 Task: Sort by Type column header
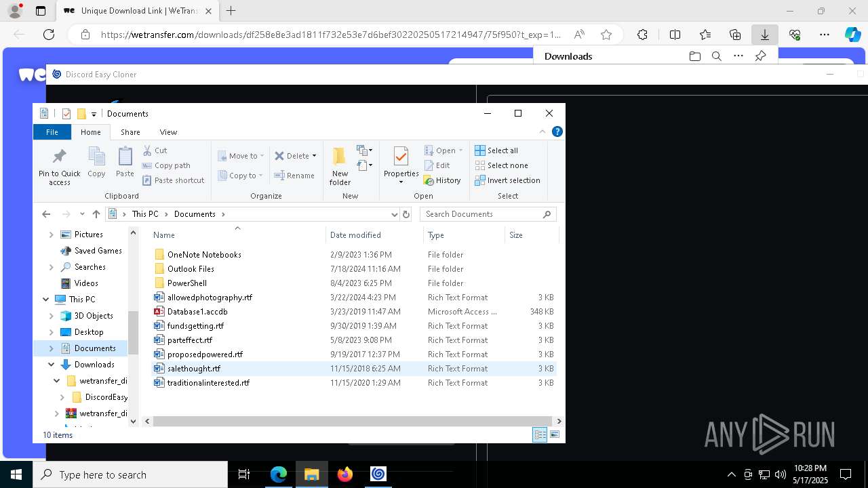coord(465,235)
